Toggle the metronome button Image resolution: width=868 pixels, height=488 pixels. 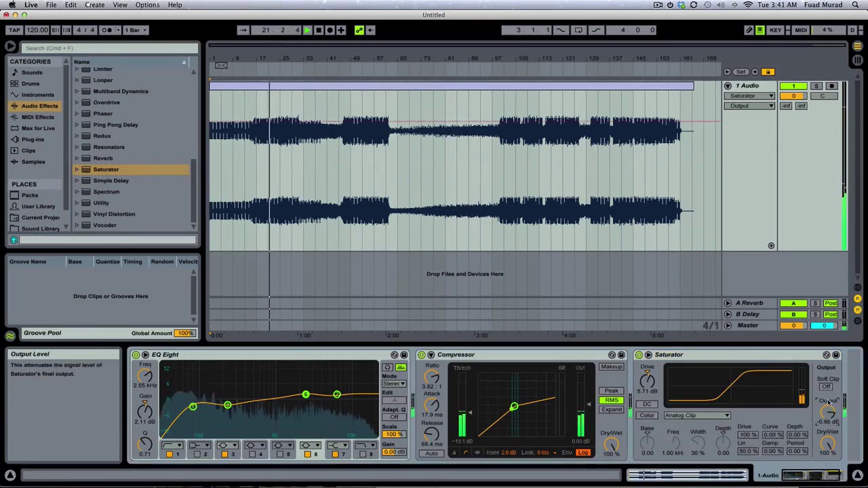108,30
